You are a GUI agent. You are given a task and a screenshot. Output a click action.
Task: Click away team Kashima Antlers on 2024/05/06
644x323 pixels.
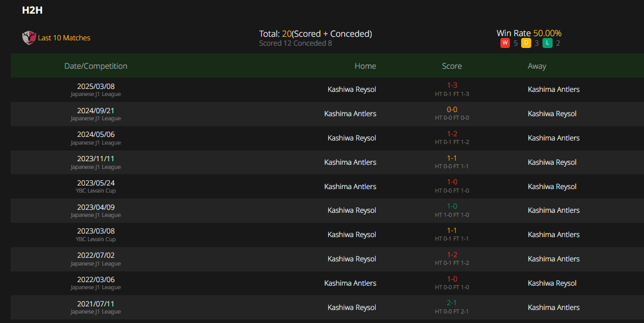coord(554,137)
